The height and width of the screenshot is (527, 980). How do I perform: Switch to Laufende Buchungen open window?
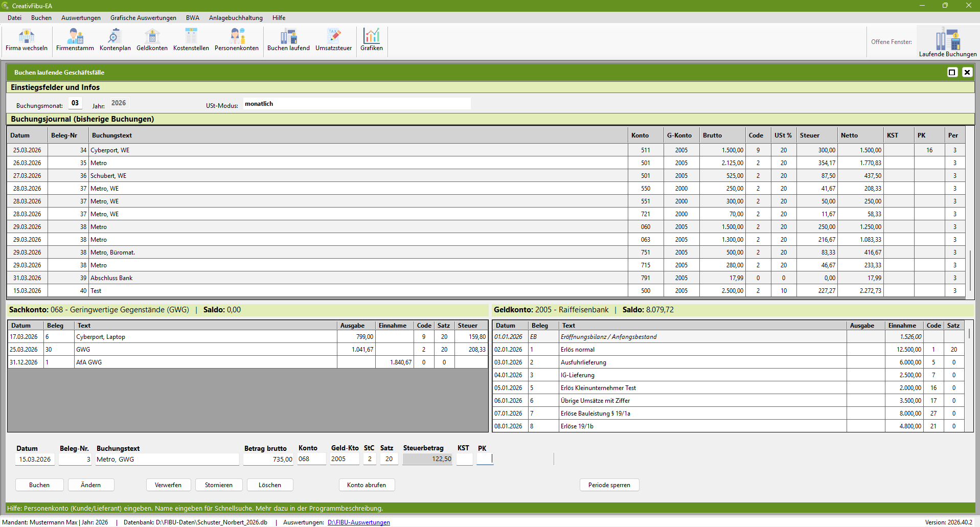pos(947,42)
